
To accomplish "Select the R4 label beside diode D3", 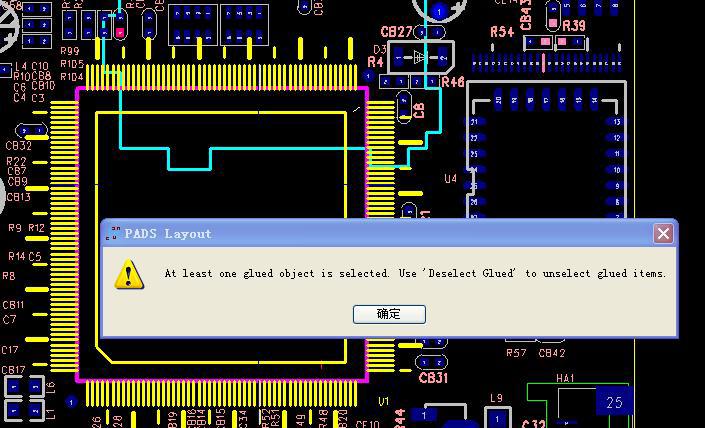I will pos(375,62).
